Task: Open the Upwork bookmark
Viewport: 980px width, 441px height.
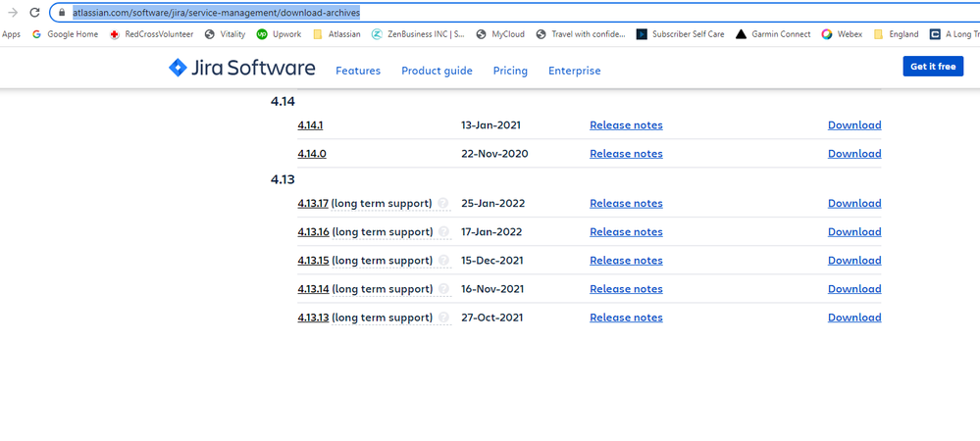Action: (x=279, y=34)
